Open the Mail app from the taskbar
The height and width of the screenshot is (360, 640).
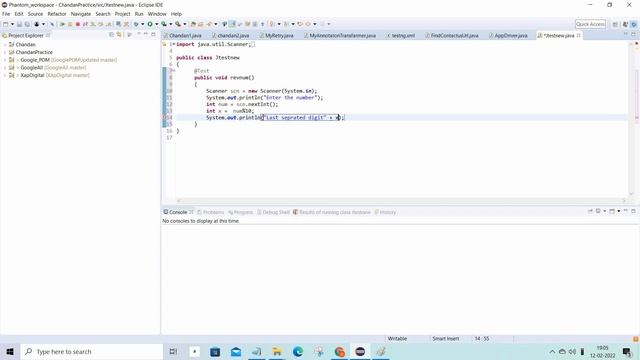(236, 351)
